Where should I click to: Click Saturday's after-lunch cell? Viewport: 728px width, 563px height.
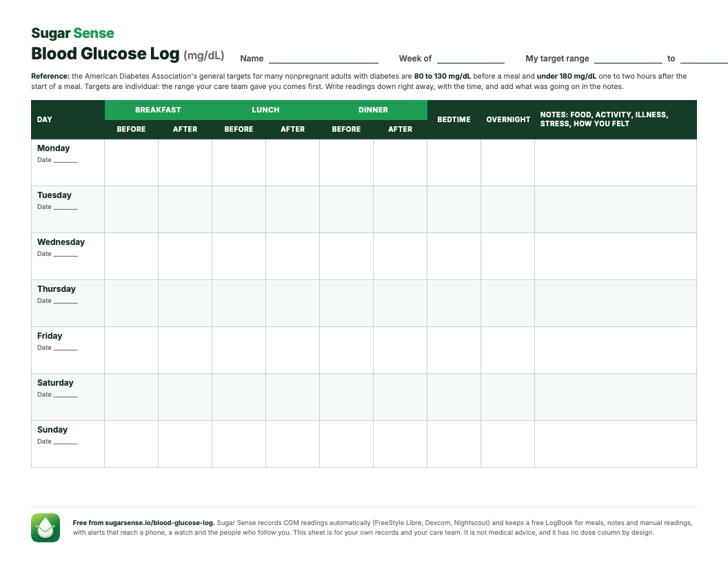point(292,397)
